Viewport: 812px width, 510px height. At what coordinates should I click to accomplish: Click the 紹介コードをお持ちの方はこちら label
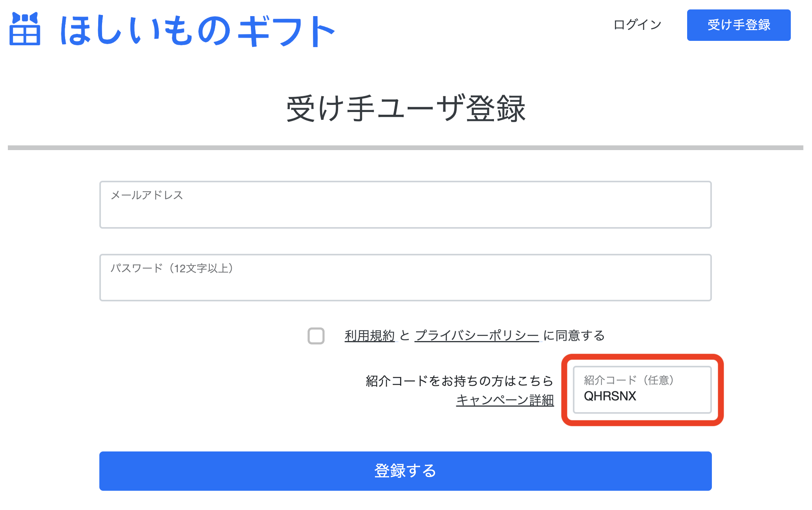pyautogui.click(x=459, y=381)
